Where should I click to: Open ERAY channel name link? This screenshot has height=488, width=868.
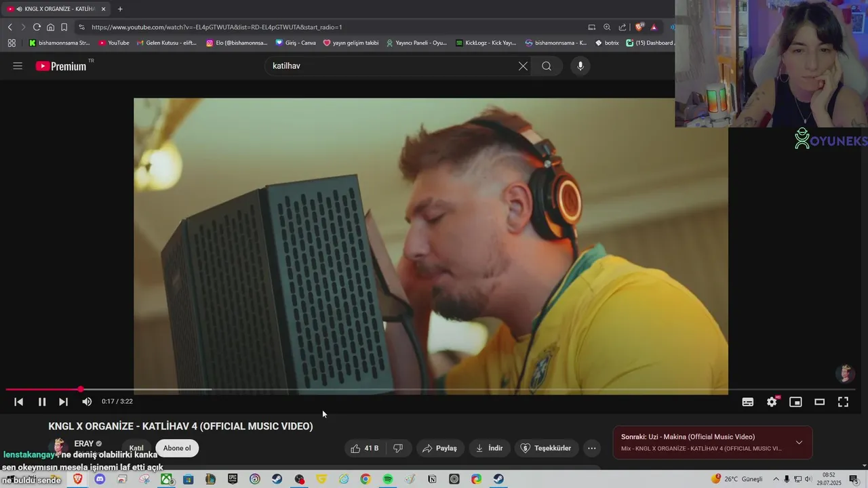click(x=84, y=444)
